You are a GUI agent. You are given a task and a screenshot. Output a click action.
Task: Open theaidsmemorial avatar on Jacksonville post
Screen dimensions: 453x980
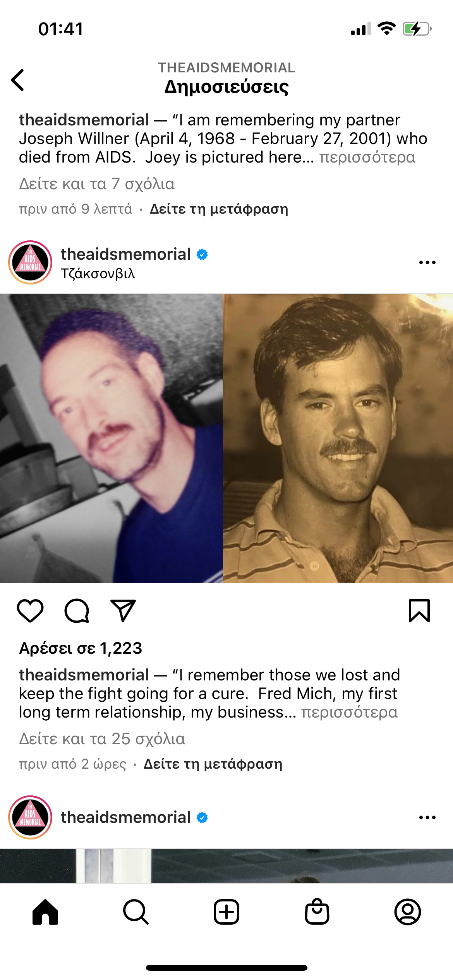click(30, 262)
